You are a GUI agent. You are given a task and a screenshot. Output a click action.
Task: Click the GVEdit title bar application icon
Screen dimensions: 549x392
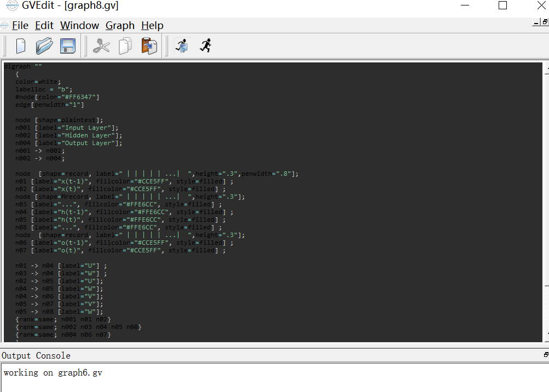tap(12, 5)
